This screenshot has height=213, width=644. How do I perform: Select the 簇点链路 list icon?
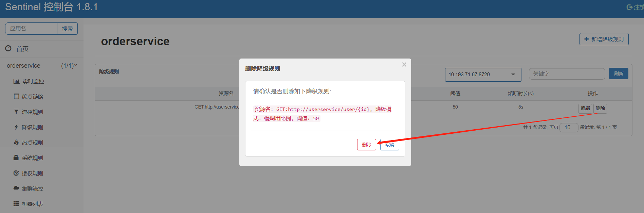[x=16, y=96]
